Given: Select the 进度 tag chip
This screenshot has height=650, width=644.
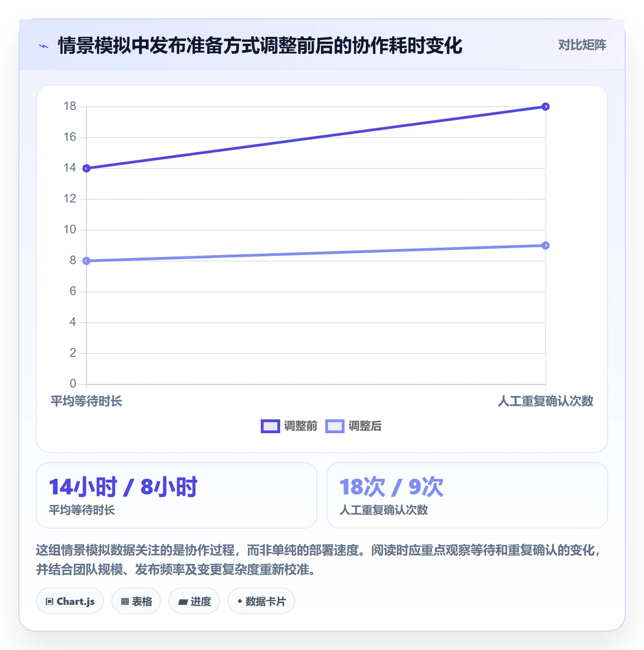Looking at the screenshot, I should coord(194,601).
